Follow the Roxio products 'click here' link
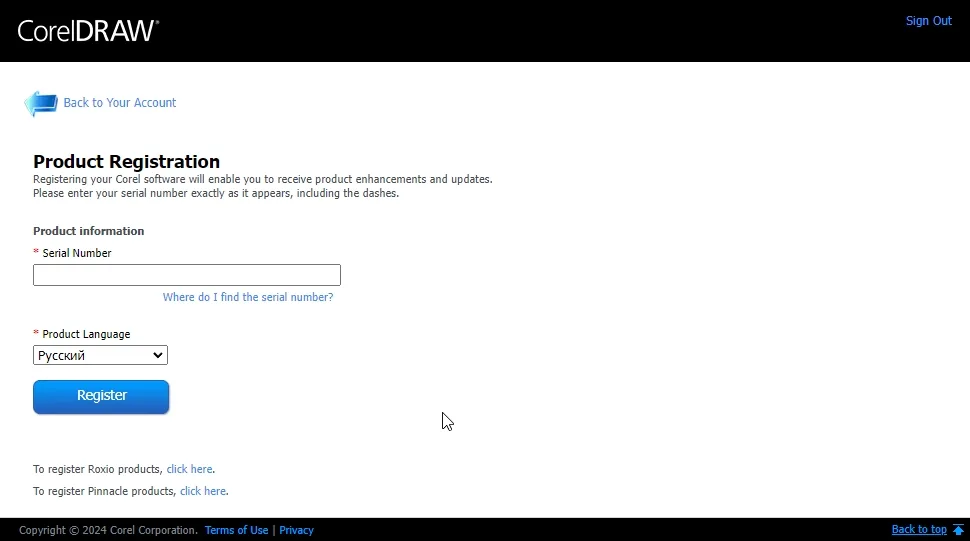The image size is (970, 541). click(x=189, y=469)
